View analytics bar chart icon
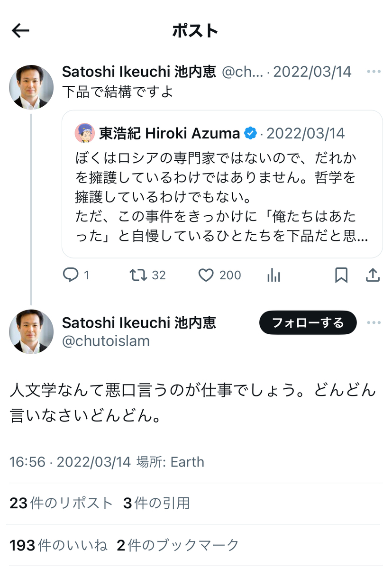 point(273,275)
